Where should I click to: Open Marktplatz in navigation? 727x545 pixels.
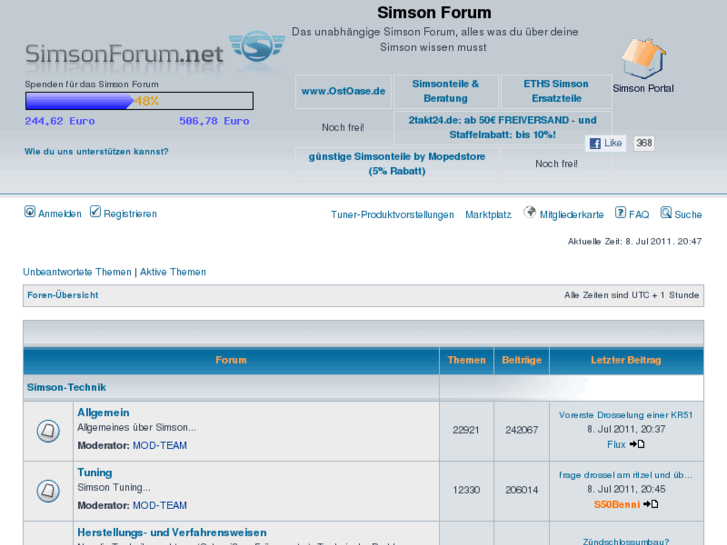(488, 215)
